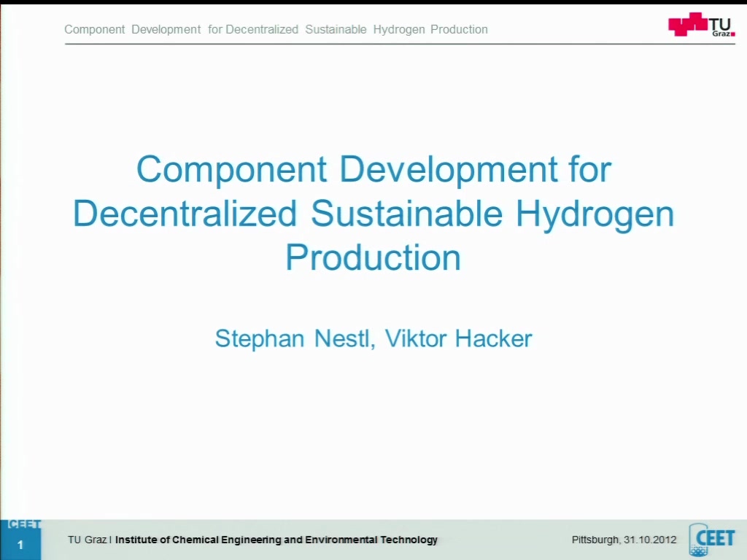Click the title word 'Production'
The height and width of the screenshot is (560, 747).
tap(373, 257)
